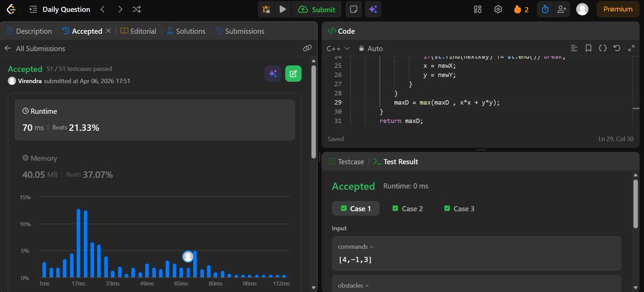Image resolution: width=644 pixels, height=292 pixels.
Task: Submit the solution
Action: click(x=317, y=9)
